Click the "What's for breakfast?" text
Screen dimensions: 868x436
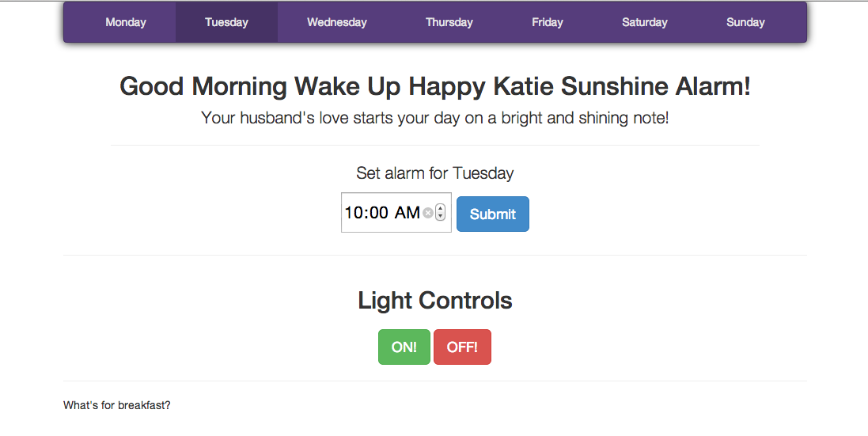[117, 405]
